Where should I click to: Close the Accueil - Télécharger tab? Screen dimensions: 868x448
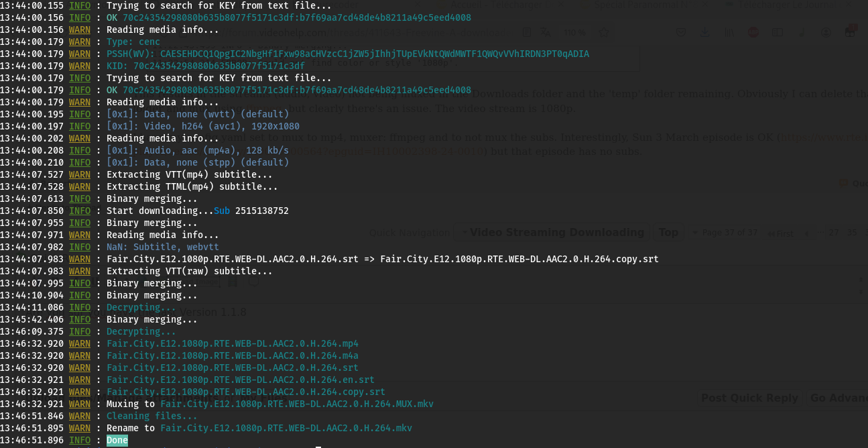tap(560, 4)
